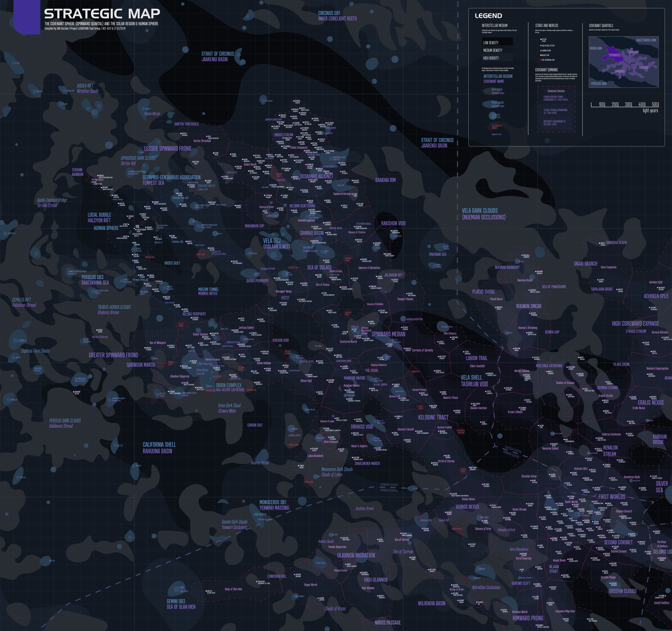
Task: Click the CIRCINUS OB1 region label
Action: click(x=329, y=13)
